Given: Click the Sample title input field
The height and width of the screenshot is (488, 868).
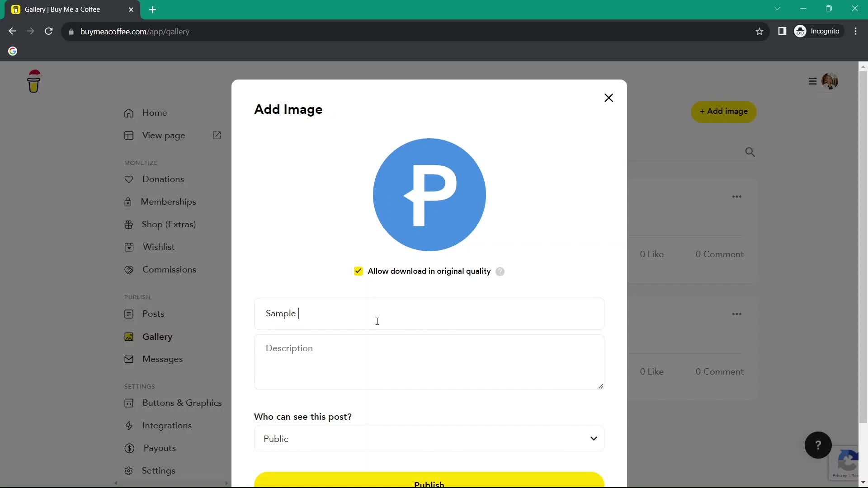Looking at the screenshot, I should pyautogui.click(x=428, y=314).
